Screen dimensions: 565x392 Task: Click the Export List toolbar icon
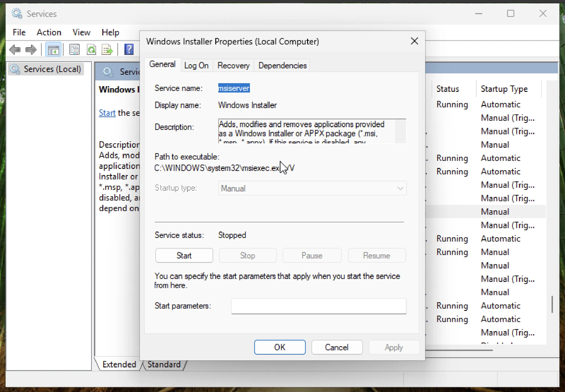108,50
